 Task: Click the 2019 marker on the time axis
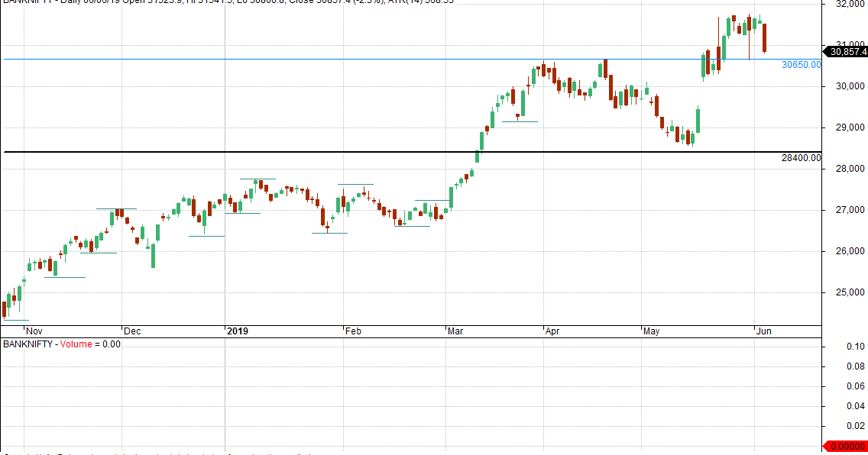(237, 331)
